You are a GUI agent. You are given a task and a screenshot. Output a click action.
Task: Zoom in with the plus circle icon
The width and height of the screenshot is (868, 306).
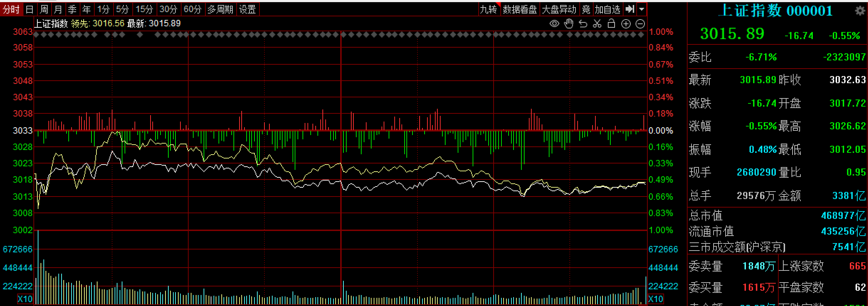click(626, 24)
